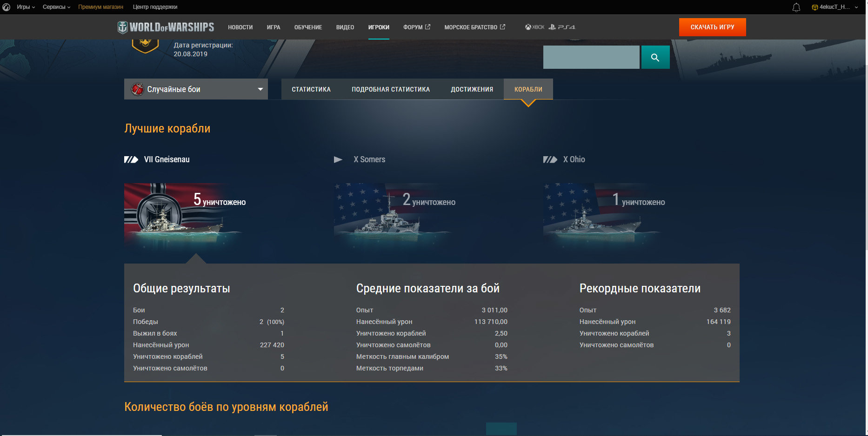868x436 pixels.
Task: Click the player search input field
Action: [x=591, y=57]
